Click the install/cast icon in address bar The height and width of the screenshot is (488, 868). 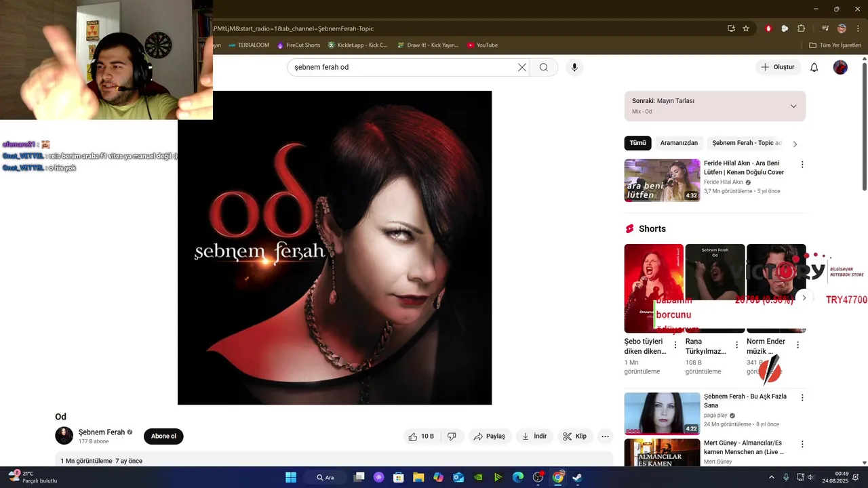(x=731, y=28)
